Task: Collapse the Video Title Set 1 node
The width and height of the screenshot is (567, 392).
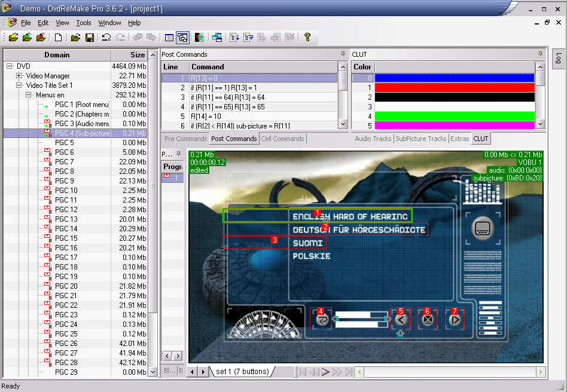Action: click(x=19, y=85)
